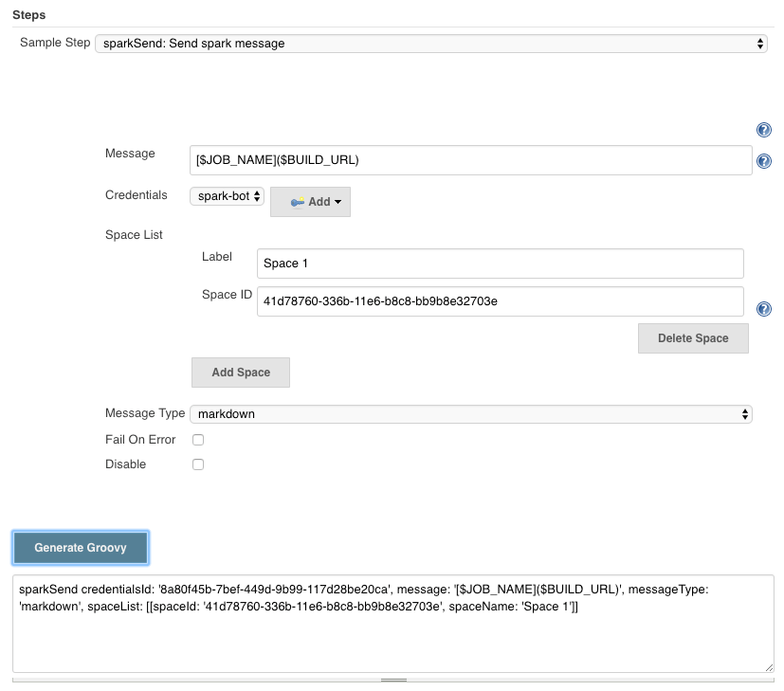The image size is (784, 691).
Task: Toggle Fail On Error checkbox
Action: click(198, 440)
